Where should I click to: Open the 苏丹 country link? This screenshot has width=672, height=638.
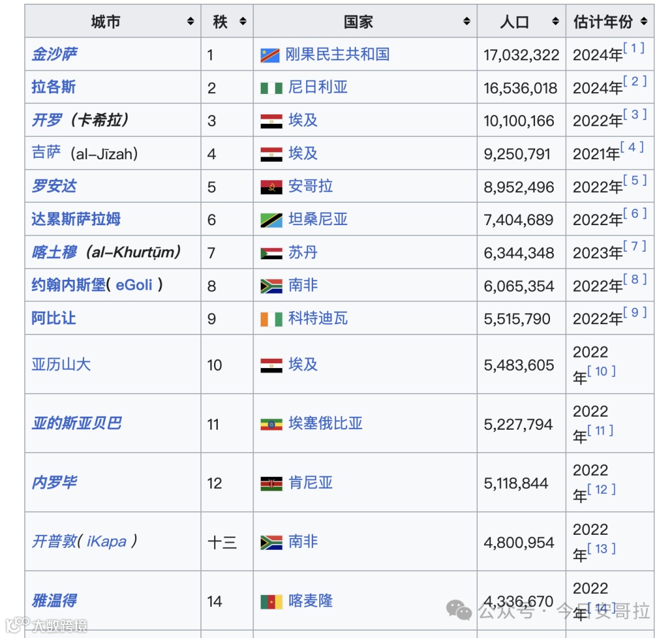pos(302,252)
